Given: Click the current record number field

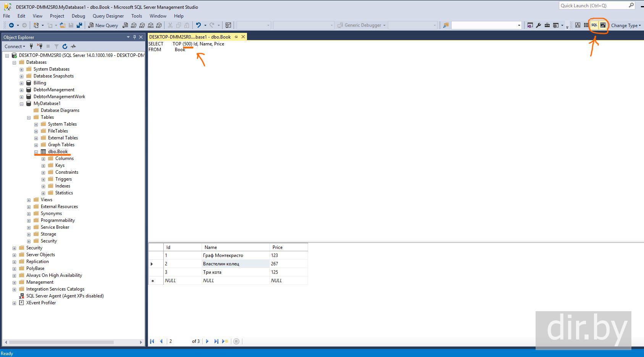Looking at the screenshot, I should click(179, 341).
